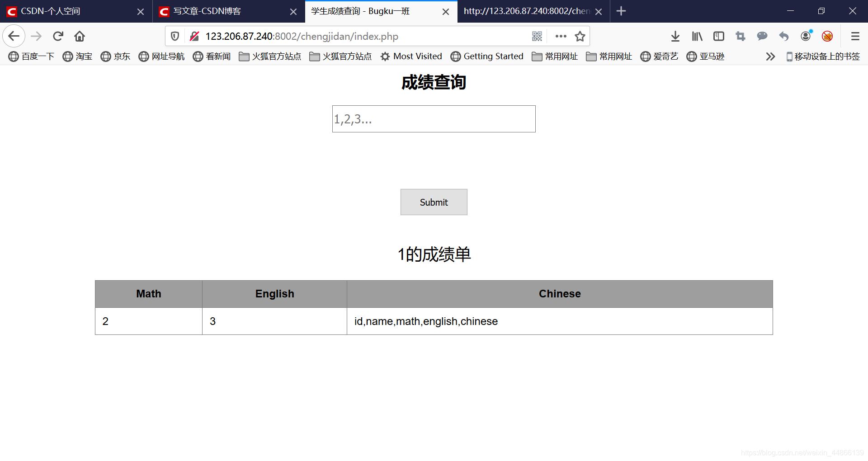
Task: Open the hamburger application menu
Action: coord(855,36)
